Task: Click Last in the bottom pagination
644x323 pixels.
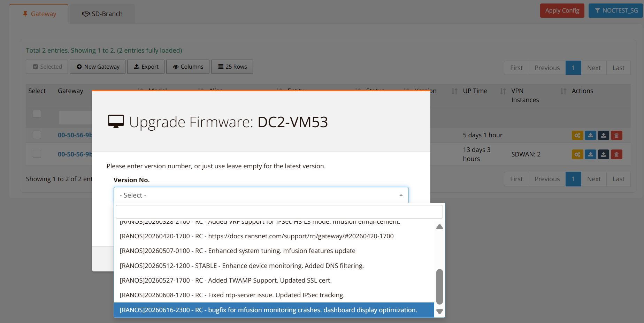Action: pyautogui.click(x=619, y=179)
